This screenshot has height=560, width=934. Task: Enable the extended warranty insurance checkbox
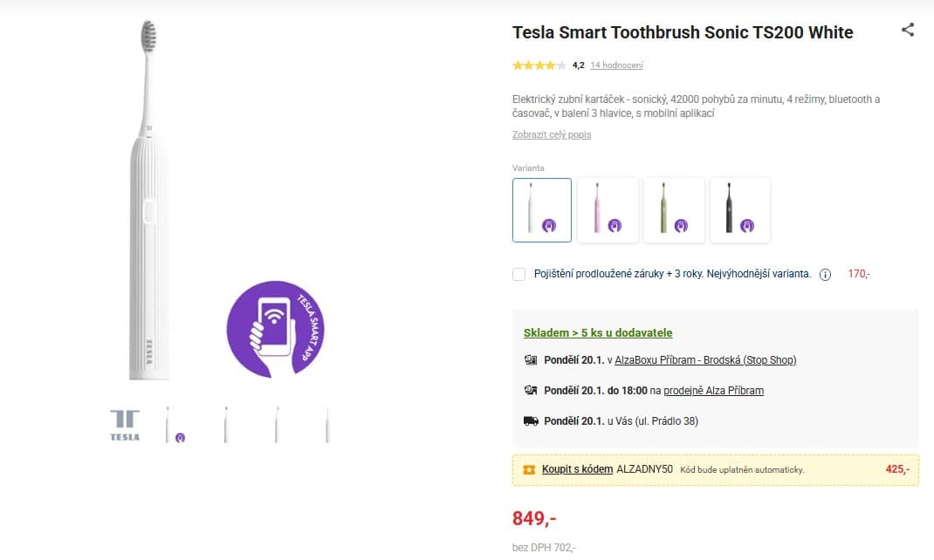[x=519, y=274]
